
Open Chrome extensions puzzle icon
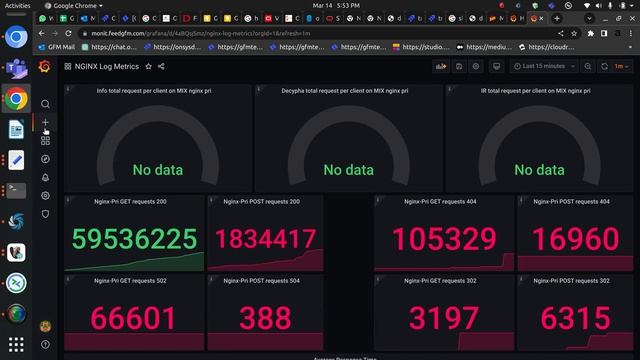coord(591,33)
